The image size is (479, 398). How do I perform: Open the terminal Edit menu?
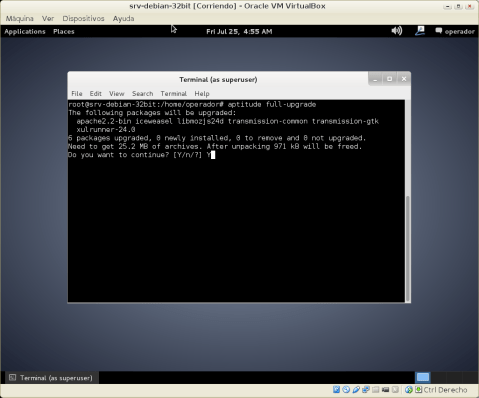tap(95, 94)
